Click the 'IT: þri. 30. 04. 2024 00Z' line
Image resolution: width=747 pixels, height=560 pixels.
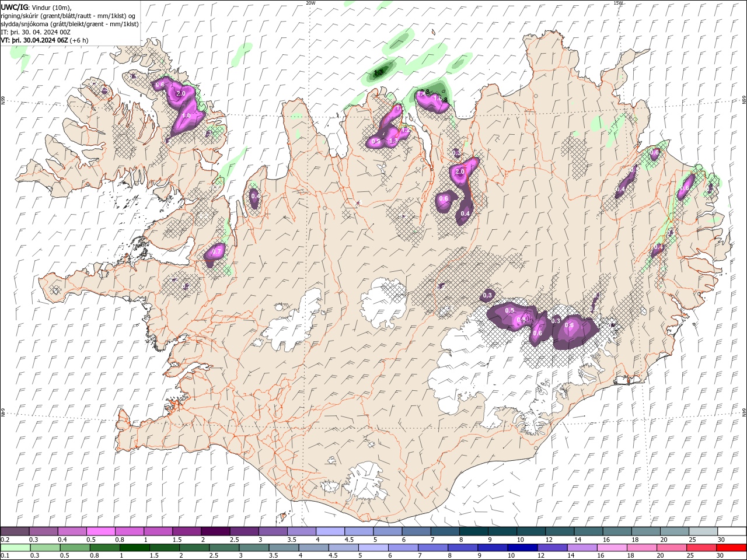coord(35,32)
